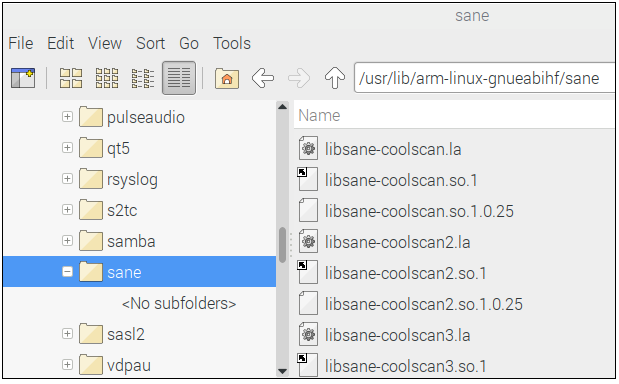This screenshot has width=619, height=384.
Task: Click the sasl2 folder icon
Action: point(91,334)
